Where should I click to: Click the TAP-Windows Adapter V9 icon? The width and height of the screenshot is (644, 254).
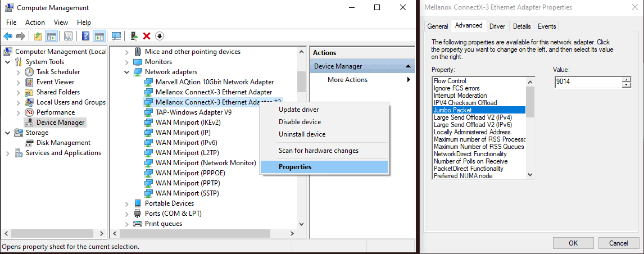tap(148, 112)
